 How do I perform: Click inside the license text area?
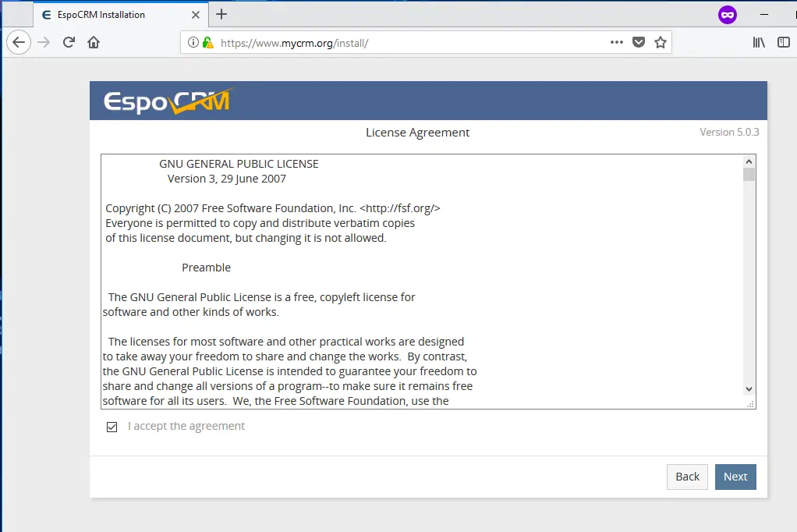coord(428,282)
